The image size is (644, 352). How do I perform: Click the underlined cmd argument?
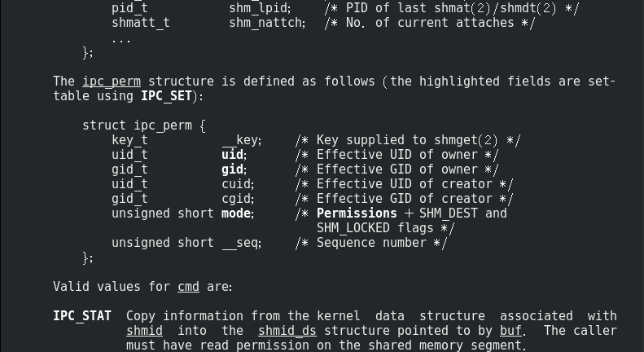(188, 287)
